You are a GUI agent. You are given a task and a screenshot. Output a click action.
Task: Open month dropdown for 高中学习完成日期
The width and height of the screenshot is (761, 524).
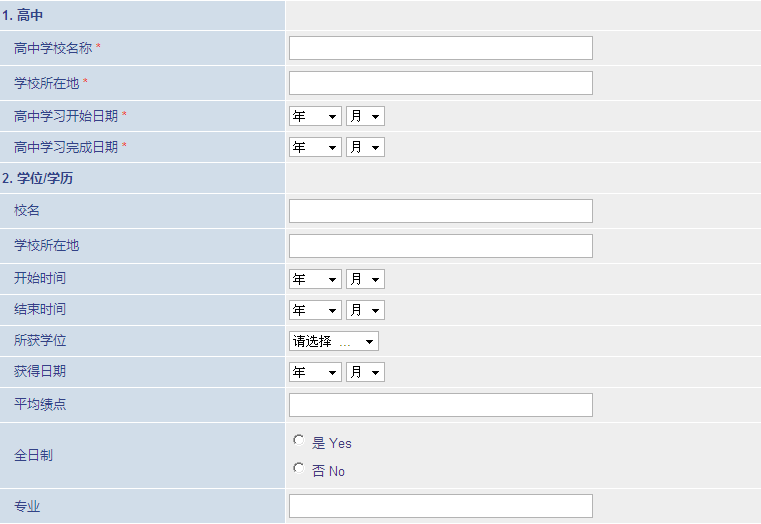click(365, 147)
